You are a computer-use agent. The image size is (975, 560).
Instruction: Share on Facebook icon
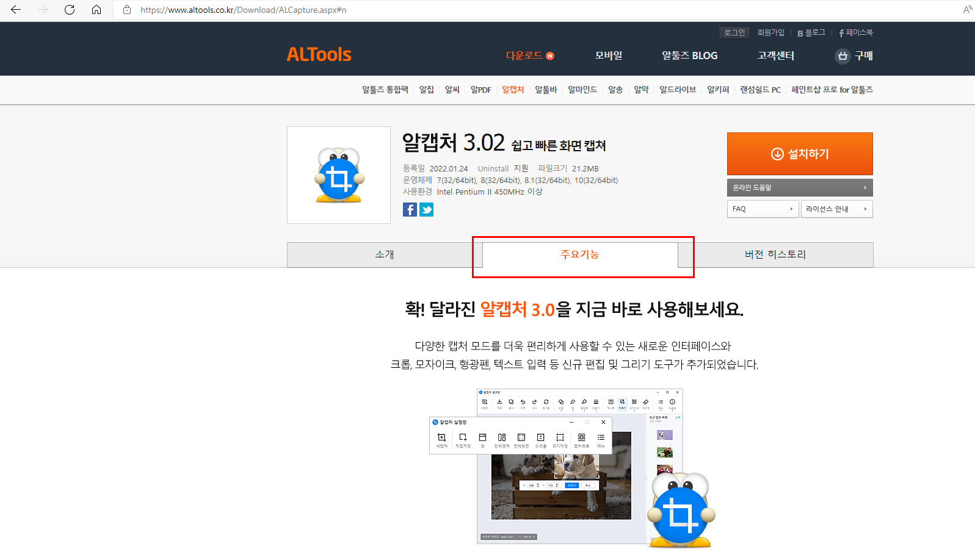click(410, 210)
